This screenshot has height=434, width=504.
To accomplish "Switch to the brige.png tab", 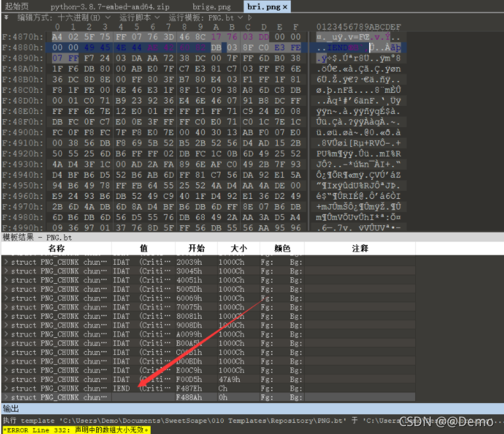I will (211, 7).
